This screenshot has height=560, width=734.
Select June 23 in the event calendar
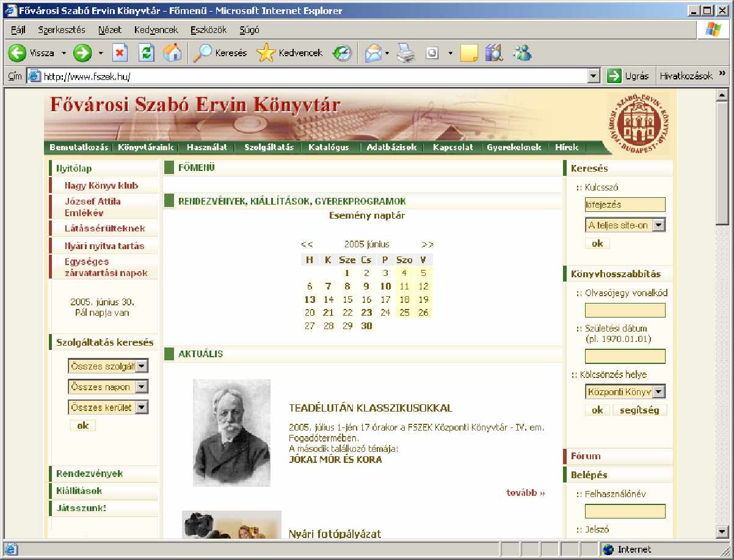[366, 313]
